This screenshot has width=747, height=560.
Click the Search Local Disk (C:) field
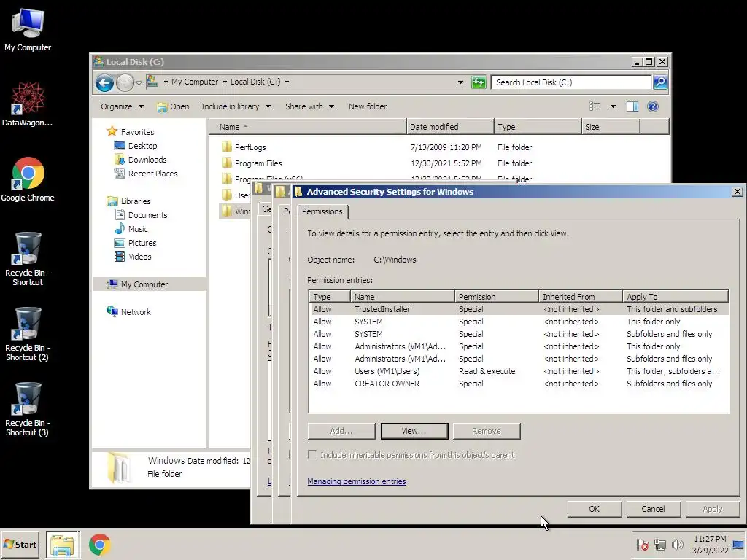click(570, 82)
